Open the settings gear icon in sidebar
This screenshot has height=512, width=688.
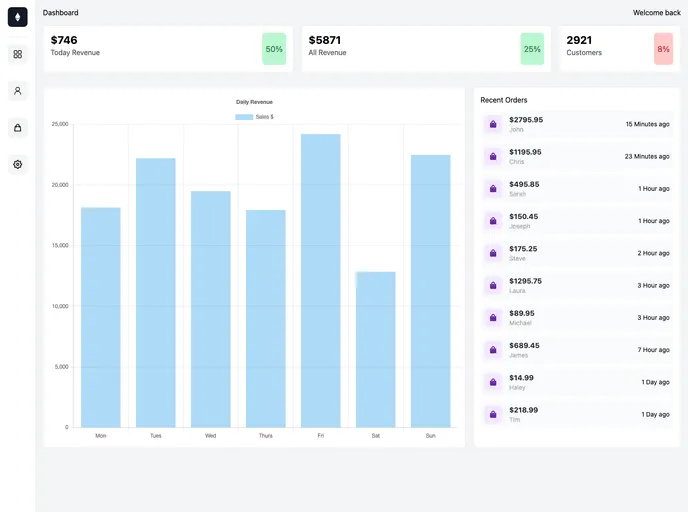point(17,165)
